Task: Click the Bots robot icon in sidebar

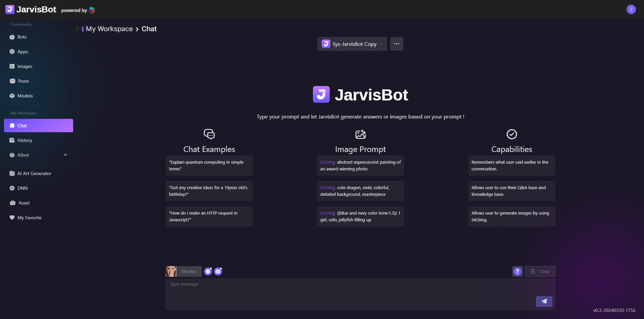Action: [12, 37]
